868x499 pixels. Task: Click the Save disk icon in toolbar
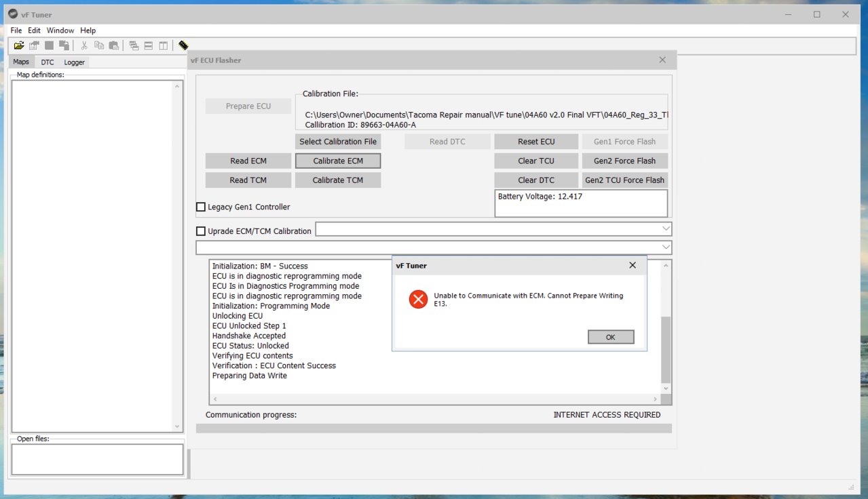[49, 45]
